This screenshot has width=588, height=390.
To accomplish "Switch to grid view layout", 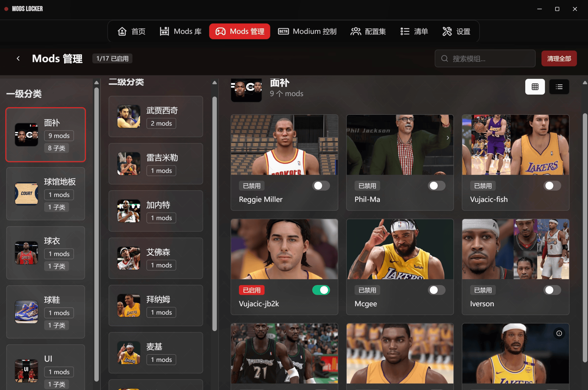I will (535, 87).
